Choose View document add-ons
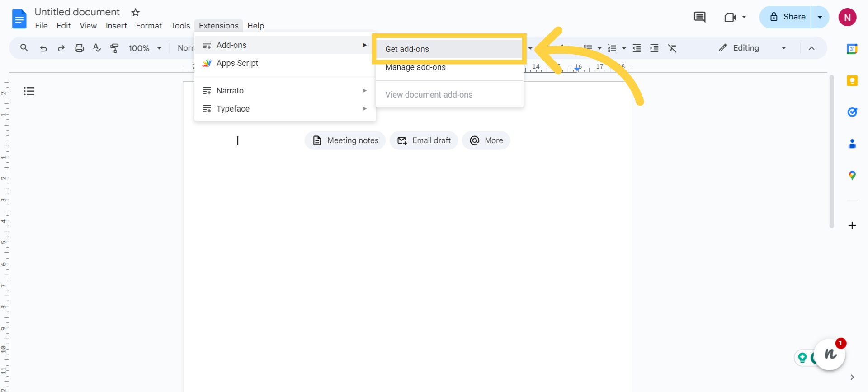 point(449,94)
